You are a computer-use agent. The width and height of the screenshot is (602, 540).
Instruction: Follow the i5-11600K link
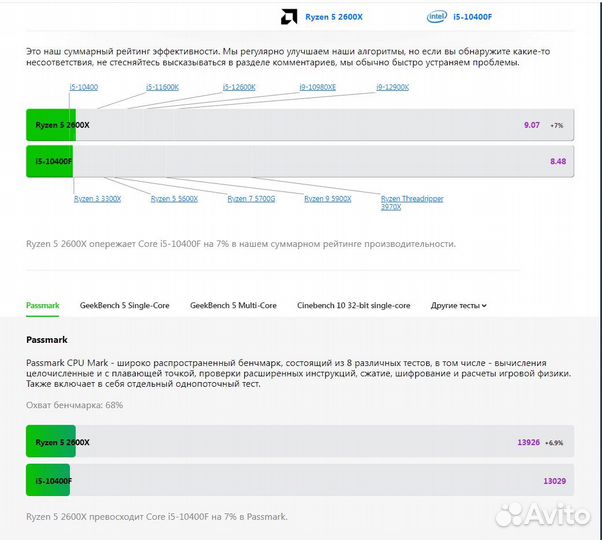coord(162,87)
